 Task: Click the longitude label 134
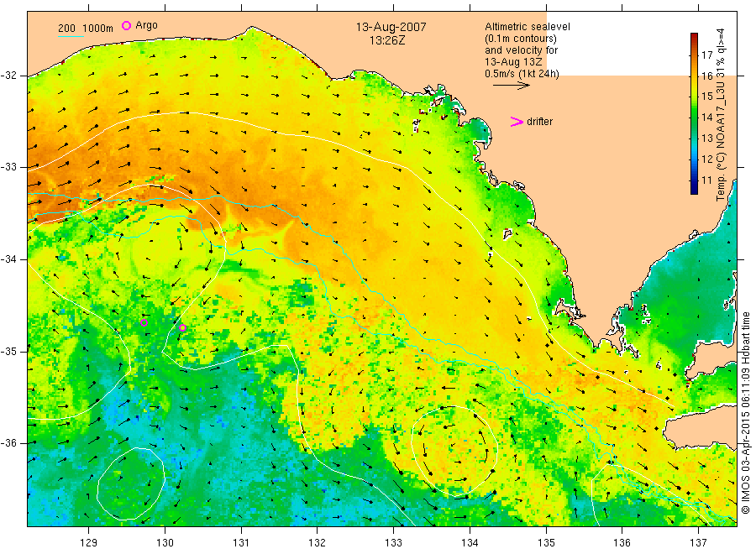click(x=470, y=543)
